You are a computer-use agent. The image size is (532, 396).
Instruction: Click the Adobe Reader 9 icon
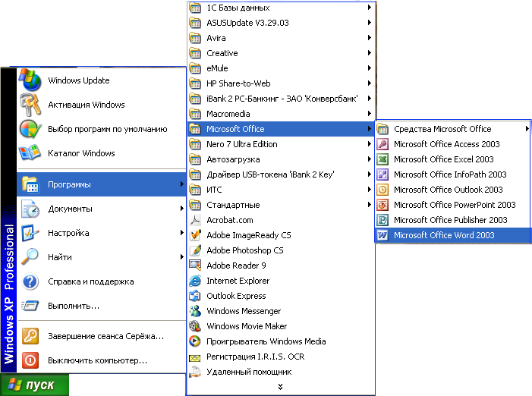click(x=195, y=266)
